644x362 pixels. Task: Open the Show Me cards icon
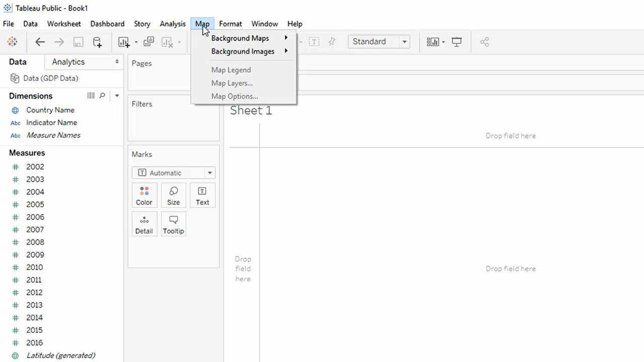point(433,42)
